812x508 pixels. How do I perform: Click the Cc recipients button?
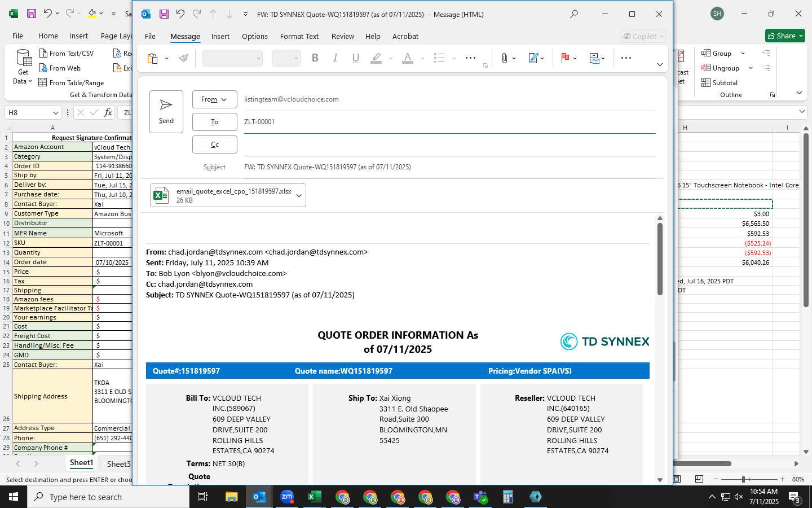214,144
